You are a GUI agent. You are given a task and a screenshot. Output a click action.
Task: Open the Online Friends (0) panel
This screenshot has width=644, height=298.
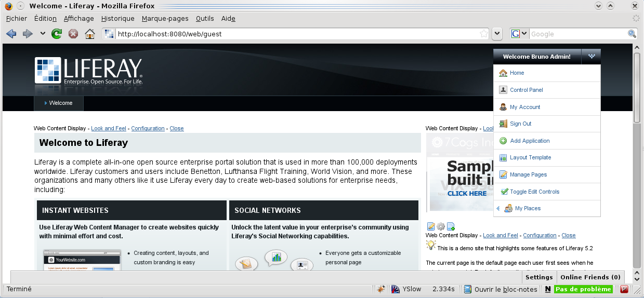590,277
